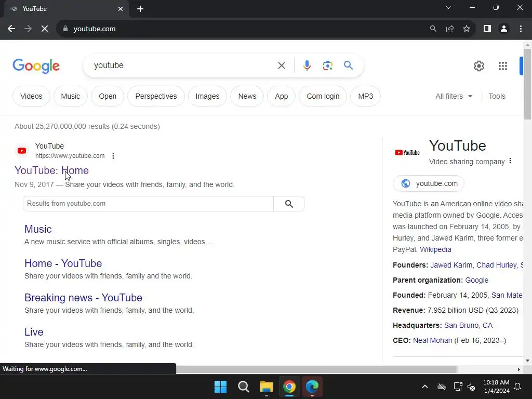Open parent organization Google link

coord(477,280)
